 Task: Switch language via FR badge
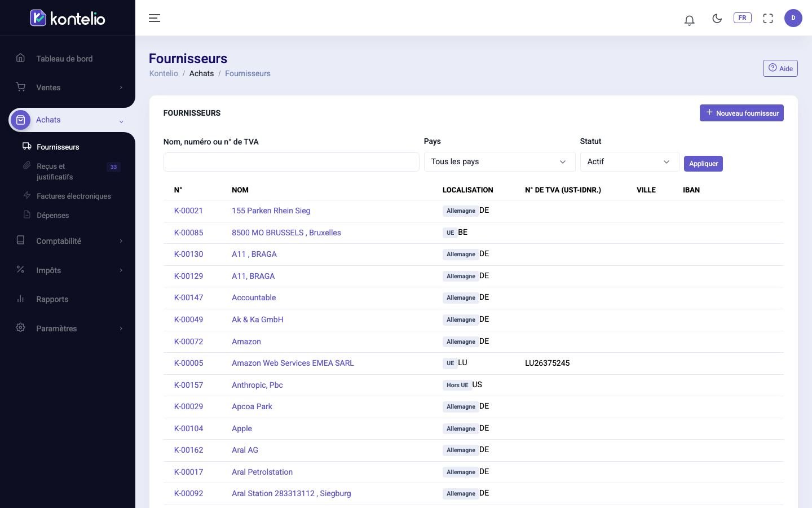click(x=742, y=17)
